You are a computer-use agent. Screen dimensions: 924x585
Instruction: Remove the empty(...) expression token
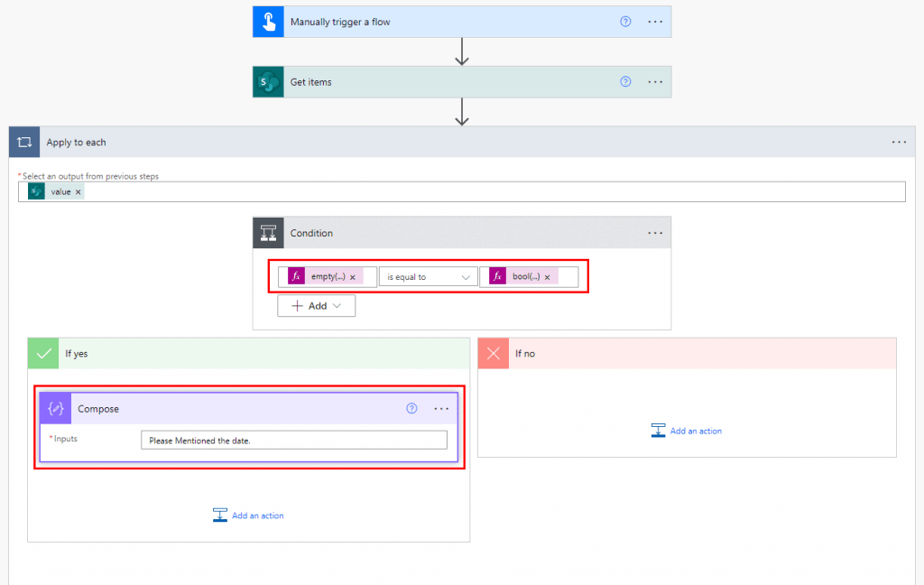point(353,277)
